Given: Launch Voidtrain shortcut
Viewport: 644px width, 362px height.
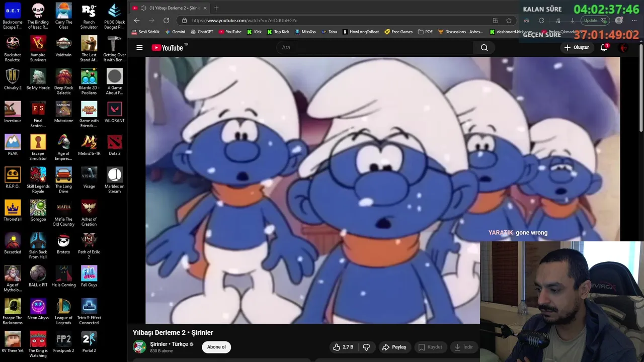Looking at the screenshot, I should click(63, 46).
